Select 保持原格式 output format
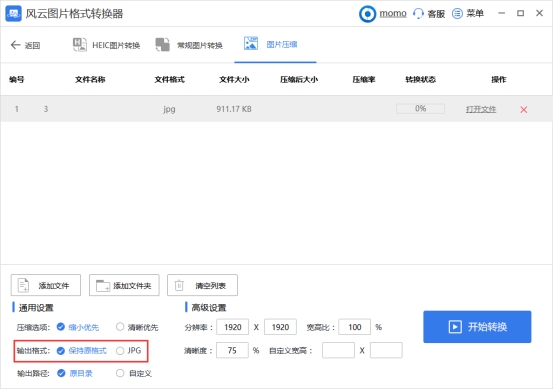The image size is (553, 389). pyautogui.click(x=81, y=351)
